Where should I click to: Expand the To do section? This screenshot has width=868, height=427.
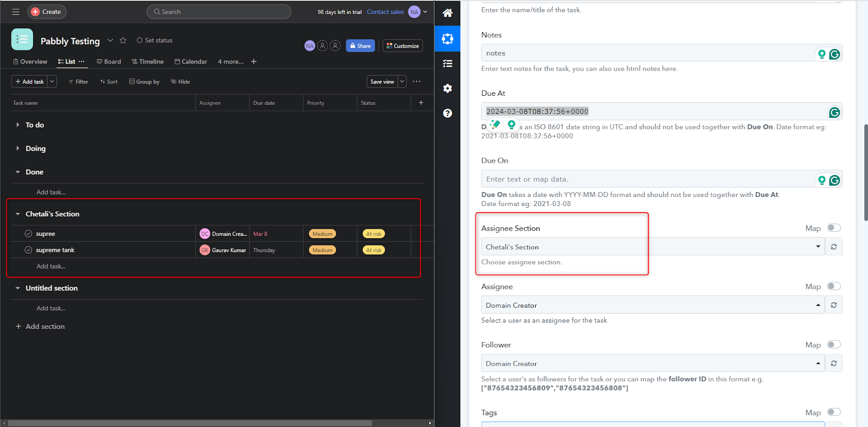pos(18,125)
